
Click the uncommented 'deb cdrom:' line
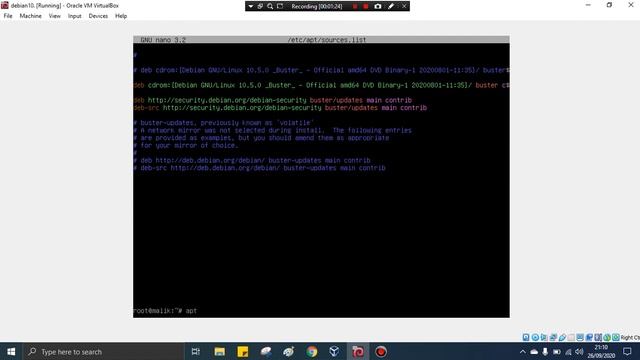pos(321,85)
